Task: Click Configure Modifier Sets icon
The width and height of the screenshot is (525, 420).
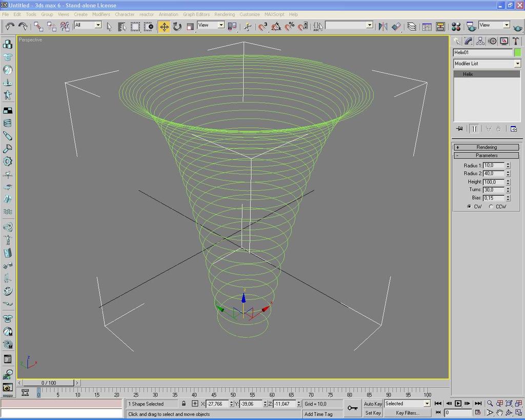Action: coord(514,129)
